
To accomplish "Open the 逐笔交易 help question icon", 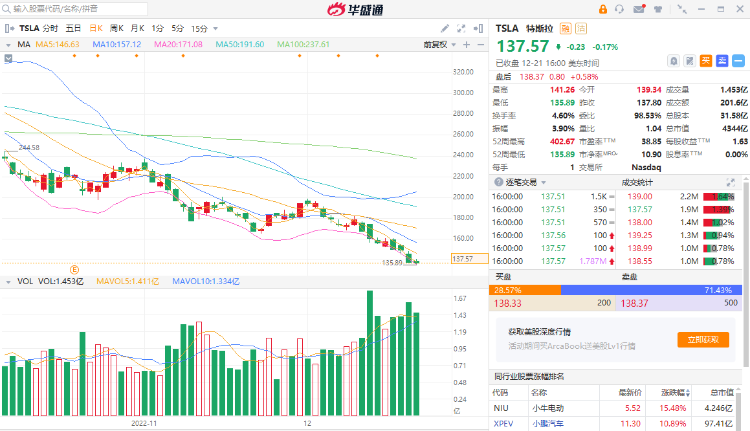I will 498,182.
